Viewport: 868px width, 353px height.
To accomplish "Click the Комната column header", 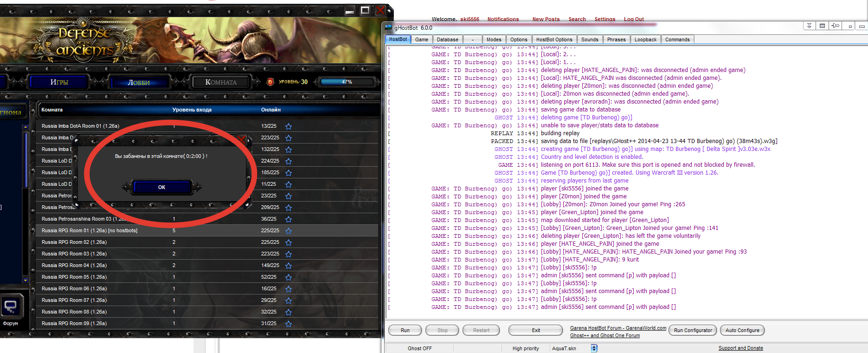I will [52, 110].
